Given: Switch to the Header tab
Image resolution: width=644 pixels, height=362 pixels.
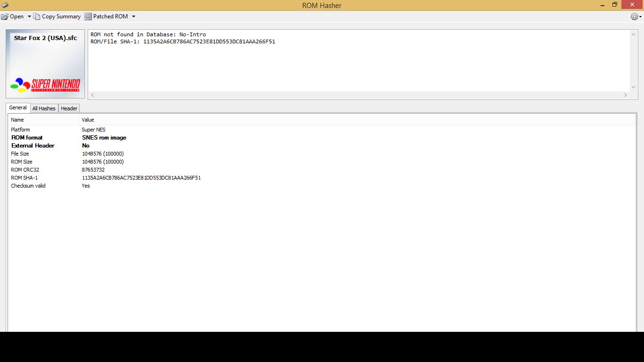Looking at the screenshot, I should coord(69,108).
